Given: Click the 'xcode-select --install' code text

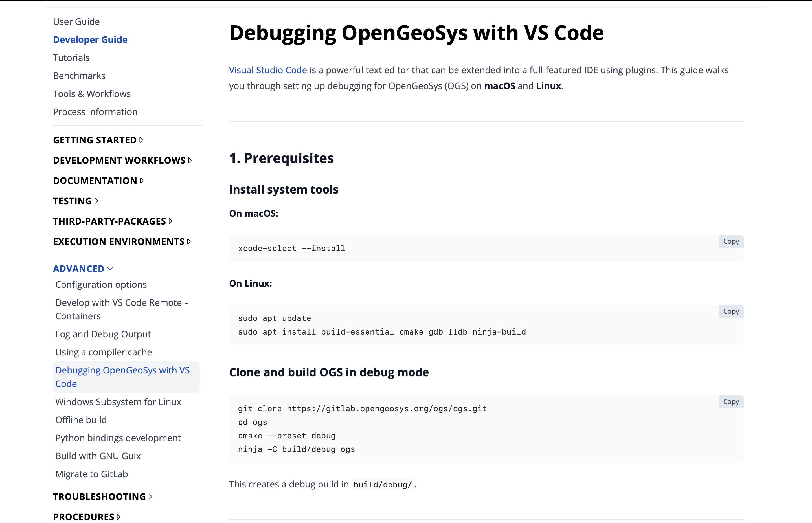Looking at the screenshot, I should click(x=292, y=248).
